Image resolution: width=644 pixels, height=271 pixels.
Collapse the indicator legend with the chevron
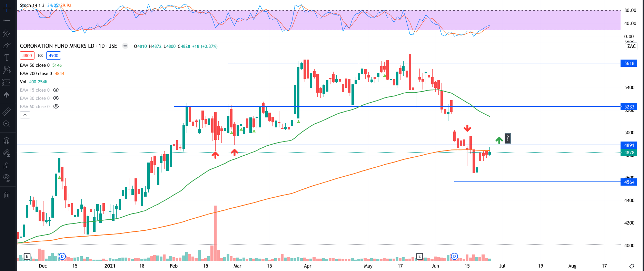coord(25,115)
